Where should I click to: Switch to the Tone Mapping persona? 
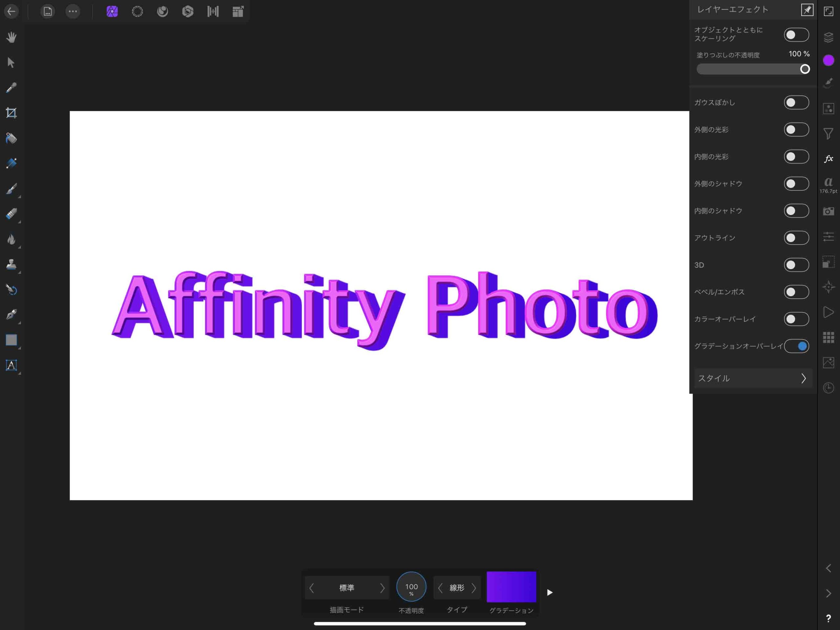[x=213, y=11]
